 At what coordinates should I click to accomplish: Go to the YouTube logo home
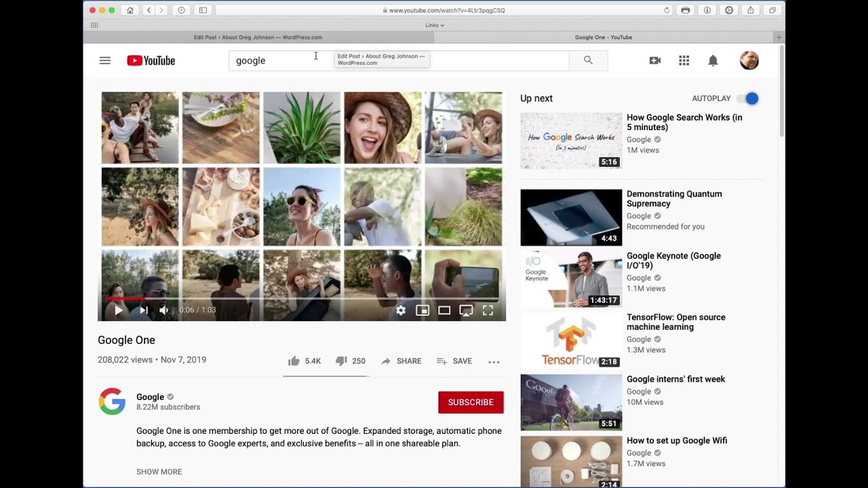151,60
